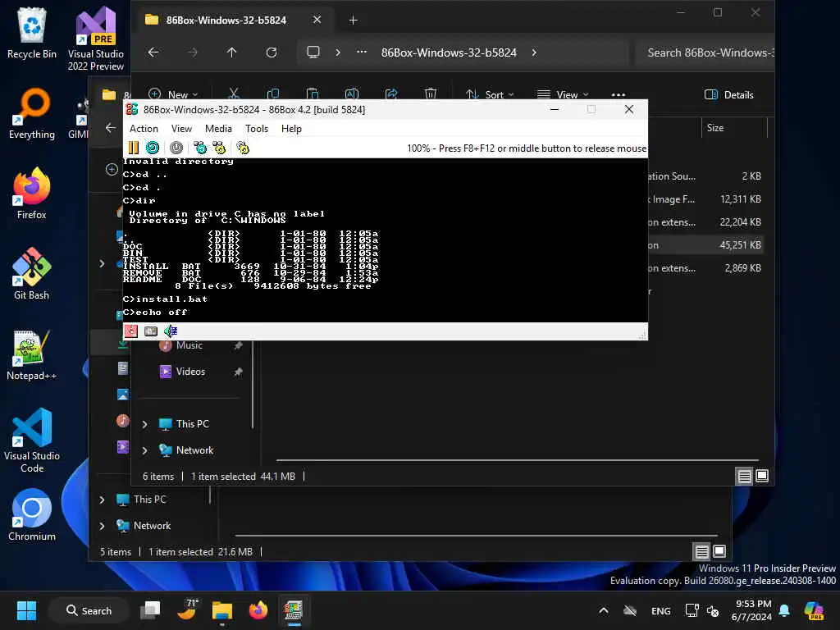Show hidden tray icons chevron in taskbar
The image size is (840, 630).
coord(603,610)
